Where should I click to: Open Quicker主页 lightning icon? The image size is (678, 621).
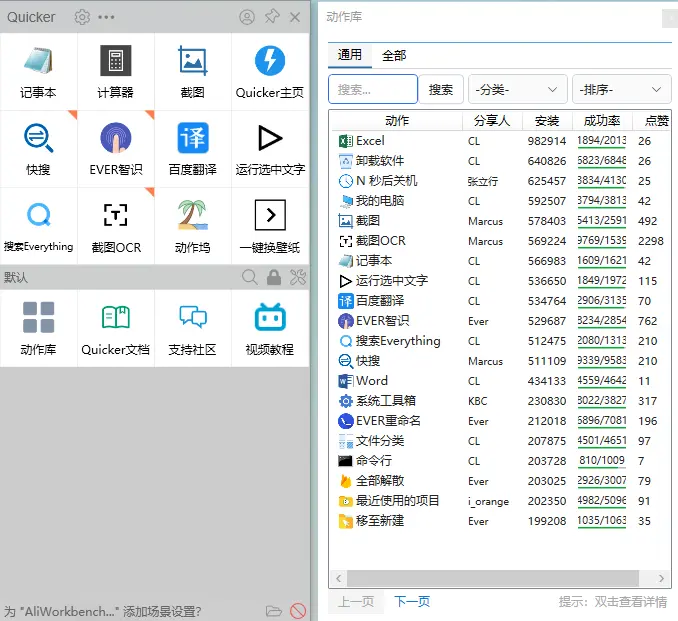(270, 72)
